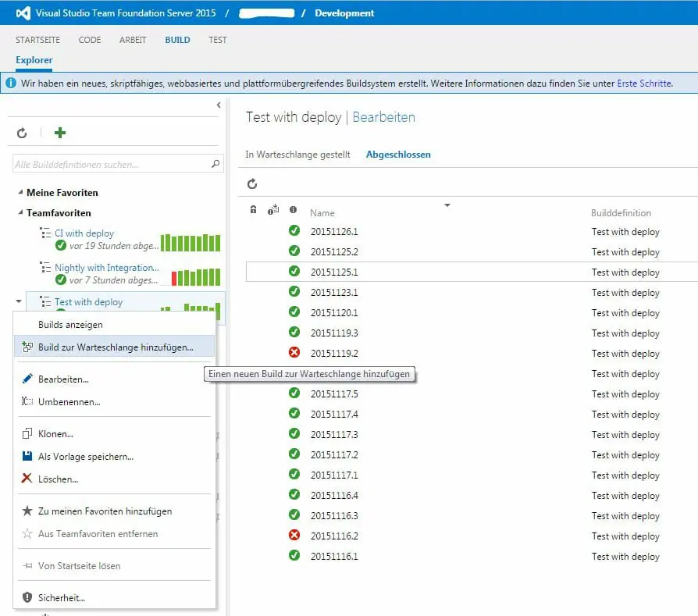Click the queue icon beside Build zur Warteschlange

27,347
